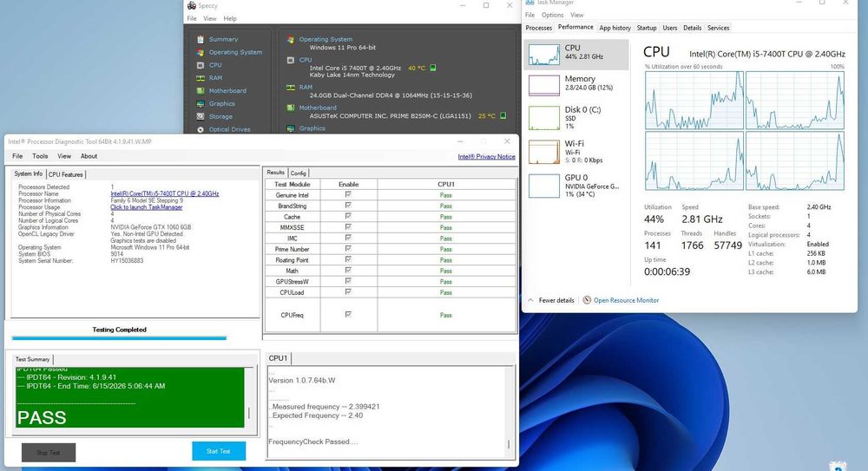The image size is (868, 471).
Task: Click Stop Test button
Action: click(48, 453)
